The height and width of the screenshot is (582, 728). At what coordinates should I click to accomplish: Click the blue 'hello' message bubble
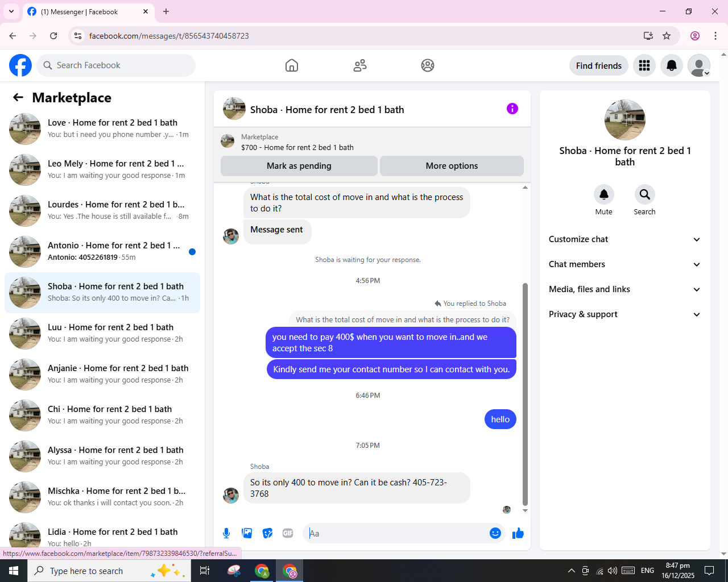click(x=500, y=419)
